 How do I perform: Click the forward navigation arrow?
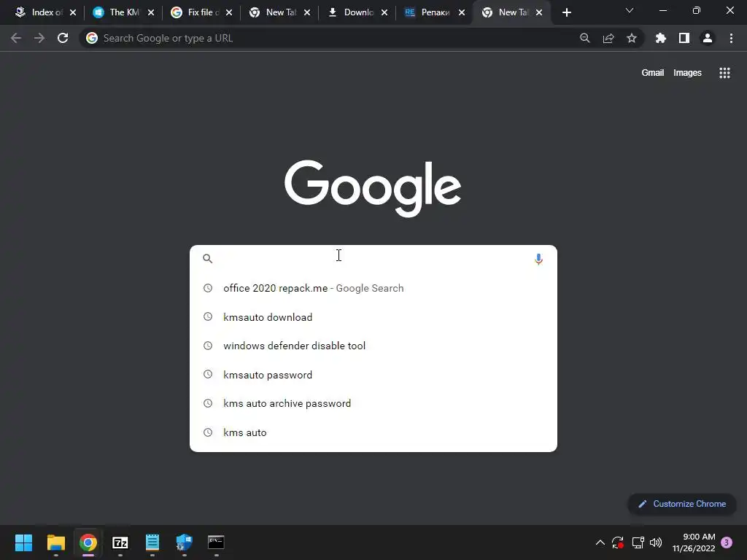click(x=39, y=38)
